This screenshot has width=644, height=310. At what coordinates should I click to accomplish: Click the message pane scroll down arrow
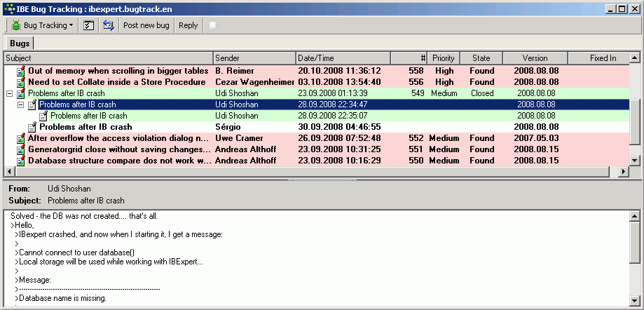[635, 300]
